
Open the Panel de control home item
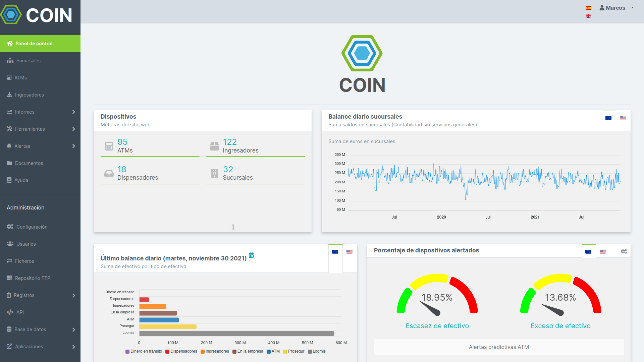(40, 44)
